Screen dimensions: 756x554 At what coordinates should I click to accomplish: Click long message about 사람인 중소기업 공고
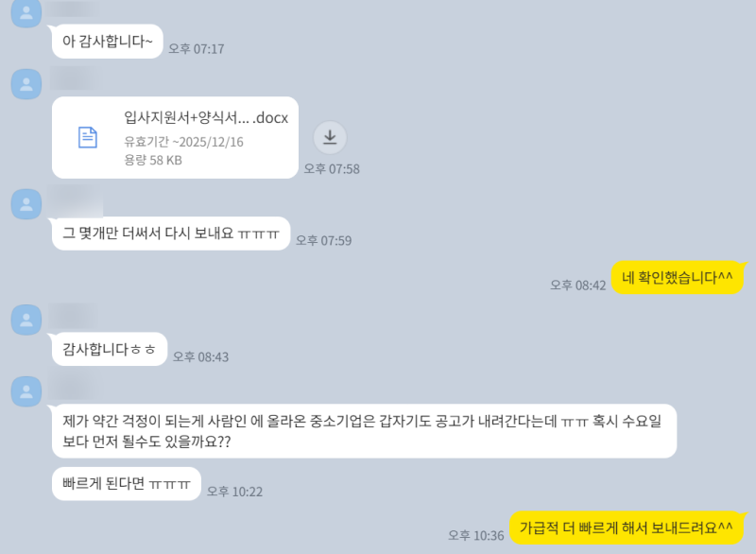[364, 431]
